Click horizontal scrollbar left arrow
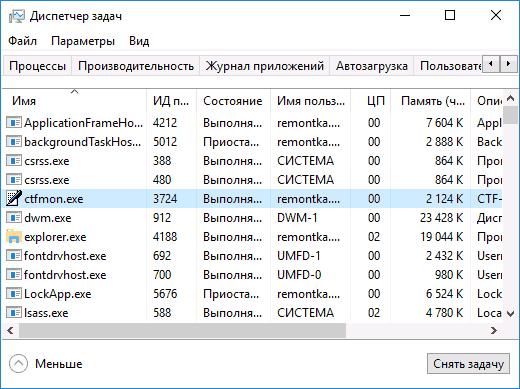The width and height of the screenshot is (520, 389). click(10, 330)
